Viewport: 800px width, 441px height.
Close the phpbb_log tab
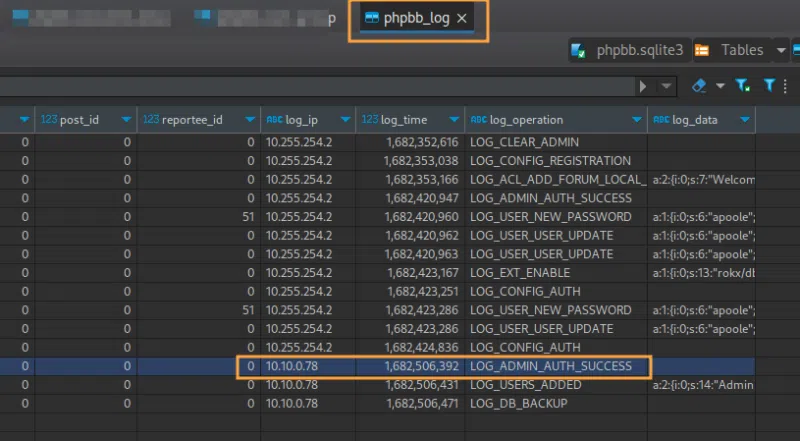[x=461, y=19]
